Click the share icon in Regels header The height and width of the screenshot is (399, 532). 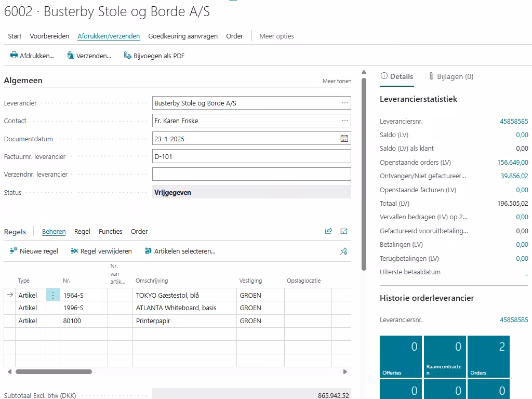[x=328, y=231]
